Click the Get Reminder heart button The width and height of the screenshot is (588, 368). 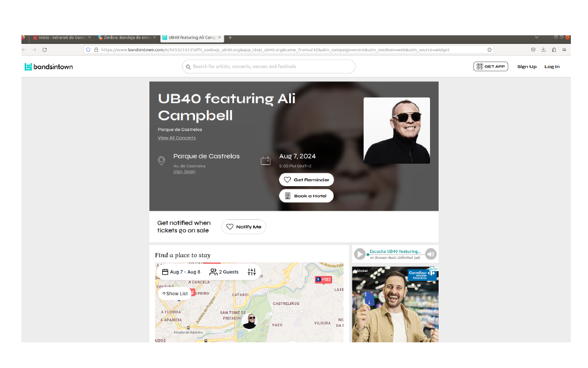pyautogui.click(x=306, y=180)
